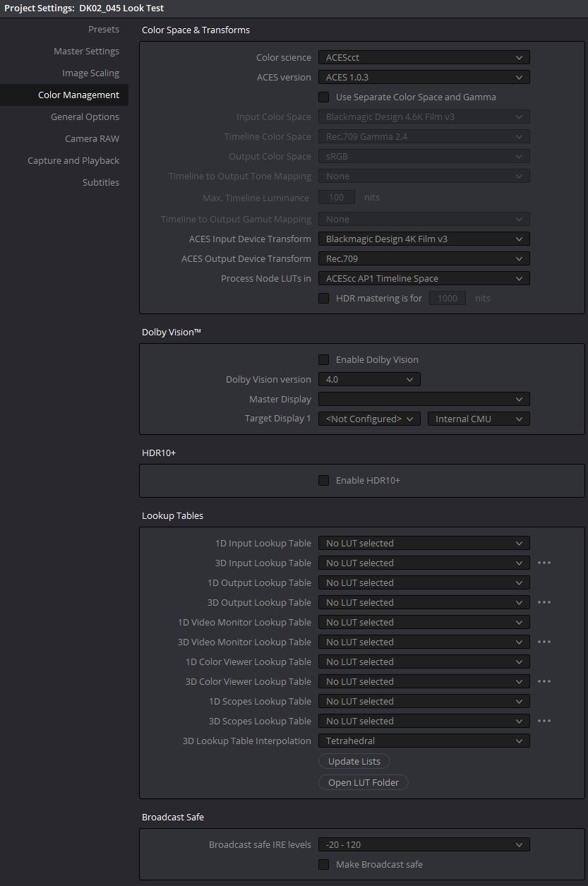
Task: Check Enable HDR10+
Action: coord(323,480)
